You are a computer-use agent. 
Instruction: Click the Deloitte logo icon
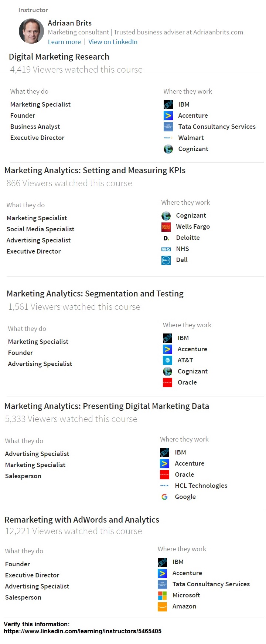click(x=166, y=238)
